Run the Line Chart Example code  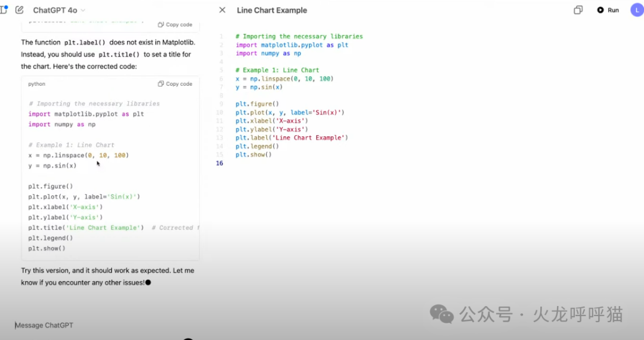tap(608, 10)
